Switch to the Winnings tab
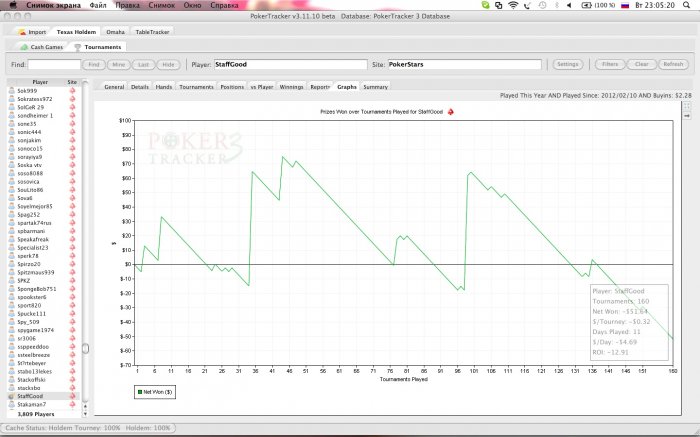 292,87
